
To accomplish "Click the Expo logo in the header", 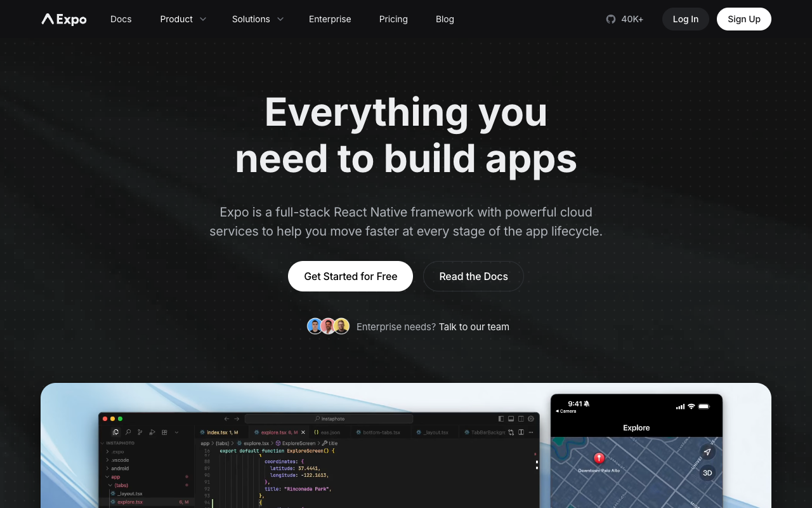I will point(64,19).
